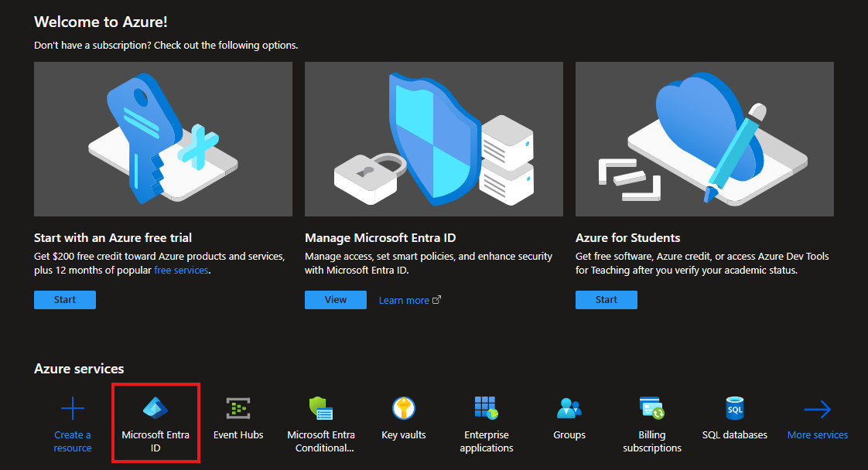This screenshot has width=868, height=470.
Task: Open the Key vaults service icon
Action: (x=404, y=409)
